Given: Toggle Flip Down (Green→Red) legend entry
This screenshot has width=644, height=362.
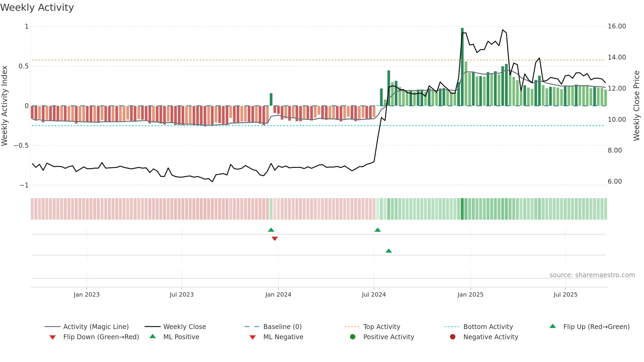Looking at the screenshot, I should tap(94, 337).
